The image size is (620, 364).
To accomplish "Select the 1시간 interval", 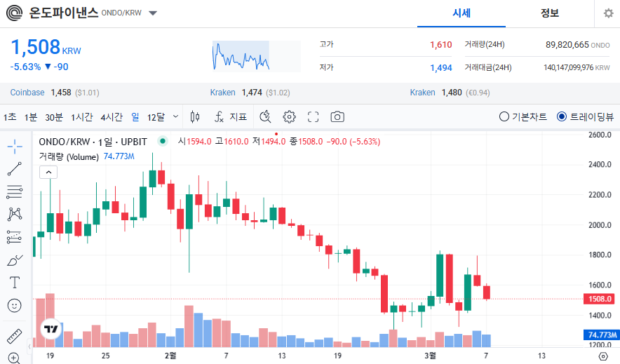I will [x=82, y=117].
